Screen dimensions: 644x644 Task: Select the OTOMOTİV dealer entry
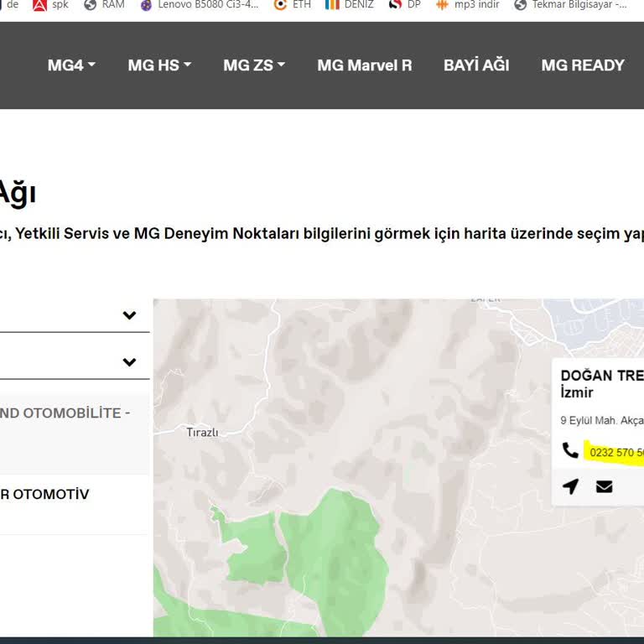click(74, 504)
